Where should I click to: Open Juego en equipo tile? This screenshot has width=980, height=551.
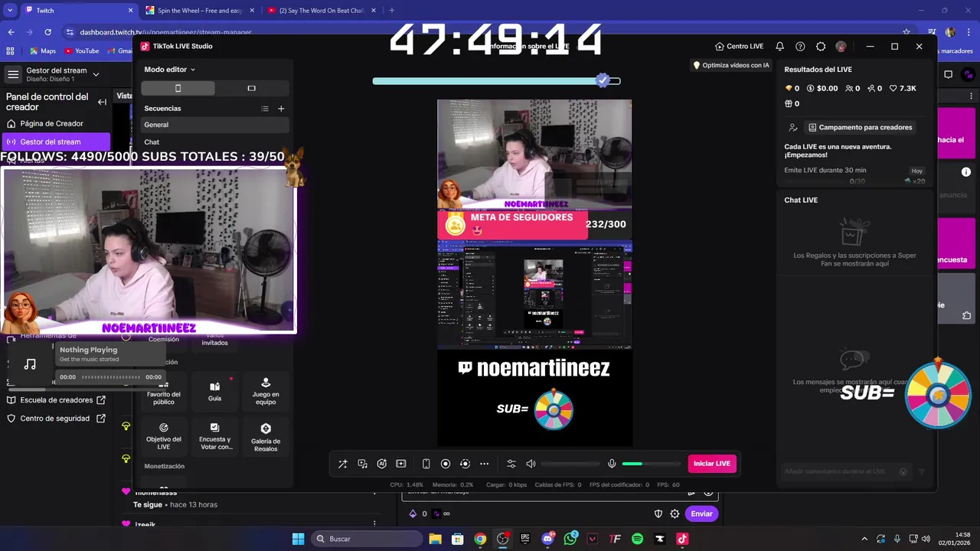pyautogui.click(x=266, y=391)
